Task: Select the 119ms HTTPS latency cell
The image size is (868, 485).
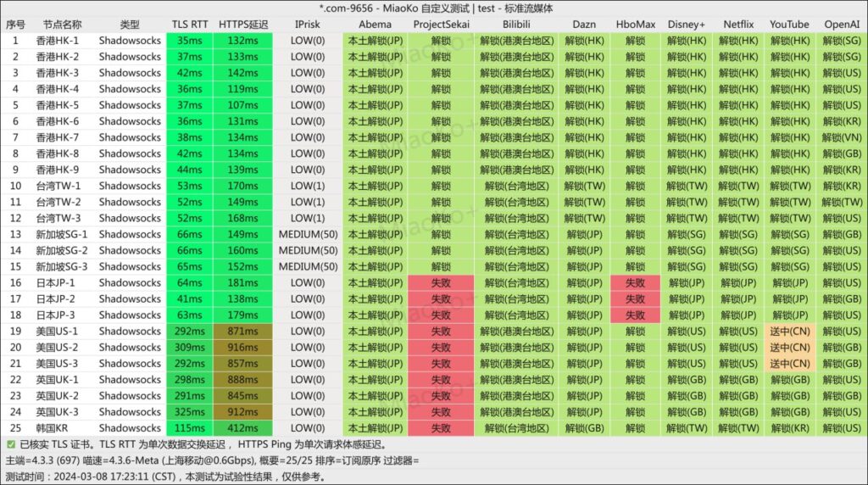Action: point(242,89)
